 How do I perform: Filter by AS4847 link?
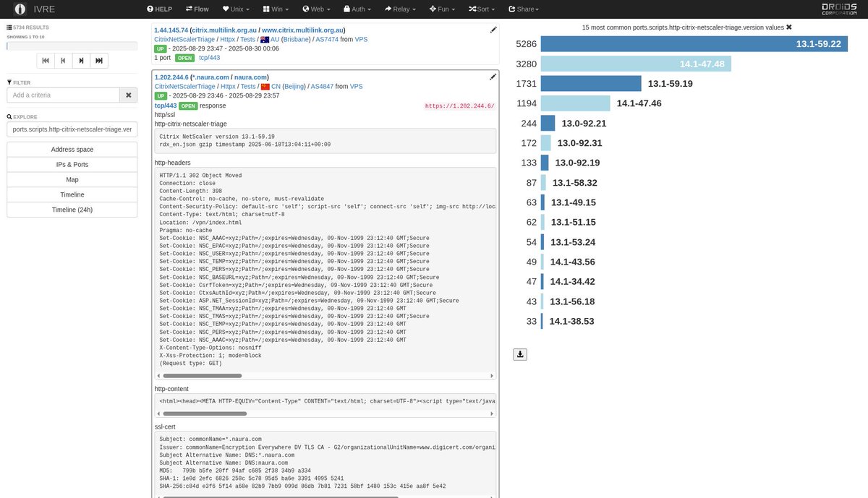click(322, 86)
